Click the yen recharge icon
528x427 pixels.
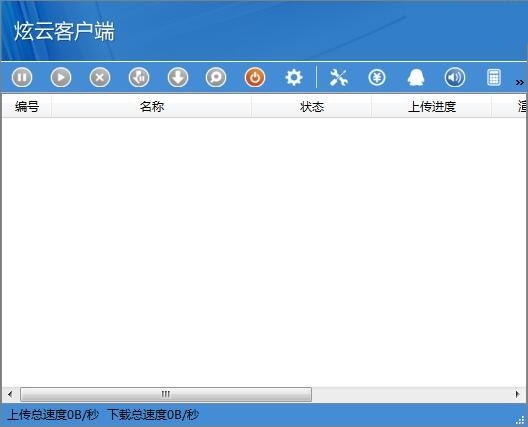[x=377, y=78]
